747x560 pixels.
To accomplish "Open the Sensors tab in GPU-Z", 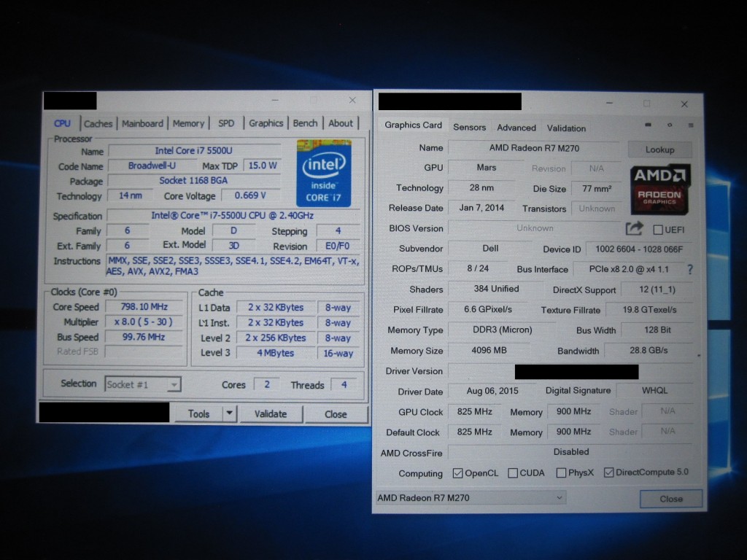I will point(469,128).
